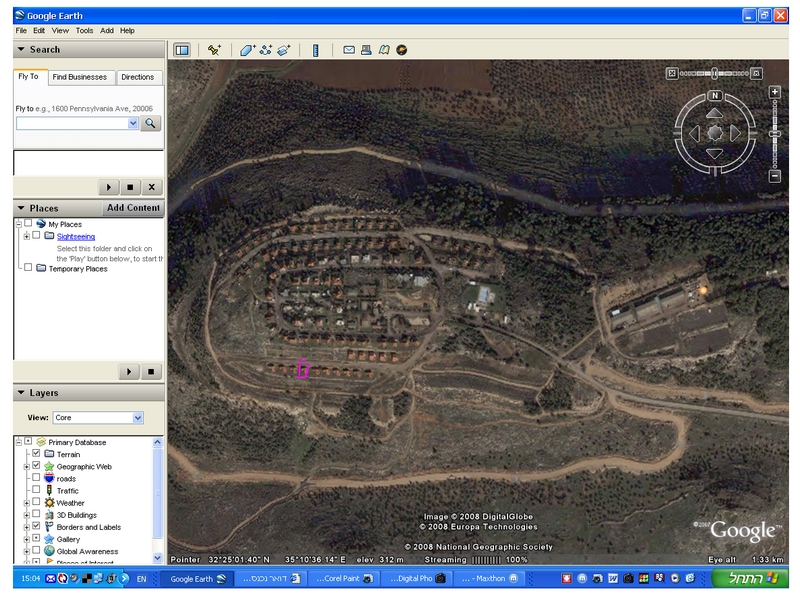This screenshot has width=800, height=594.
Task: Click the vertical zoom slider handle
Action: (x=774, y=134)
